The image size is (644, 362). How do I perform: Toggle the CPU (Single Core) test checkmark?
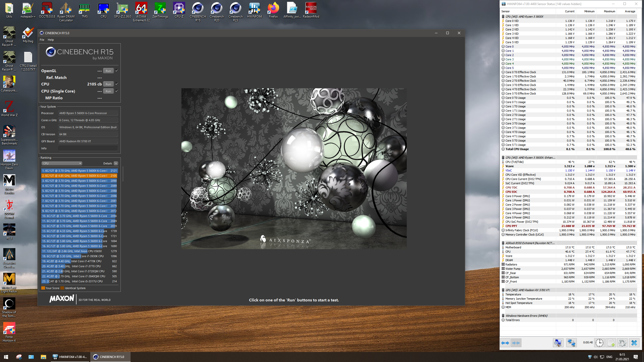coord(117,91)
